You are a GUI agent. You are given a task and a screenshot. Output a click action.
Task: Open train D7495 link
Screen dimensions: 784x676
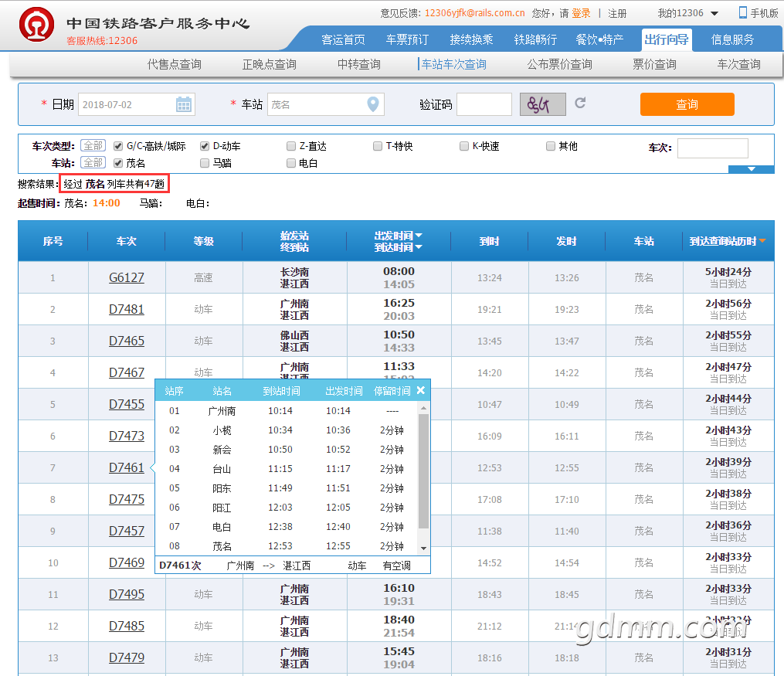click(x=127, y=595)
